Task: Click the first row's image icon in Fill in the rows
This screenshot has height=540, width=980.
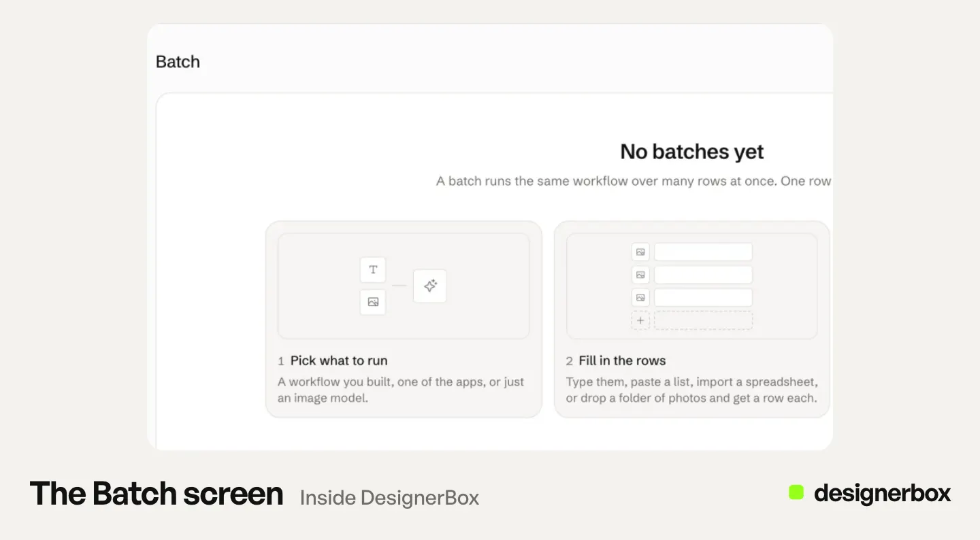Action: [x=640, y=252]
